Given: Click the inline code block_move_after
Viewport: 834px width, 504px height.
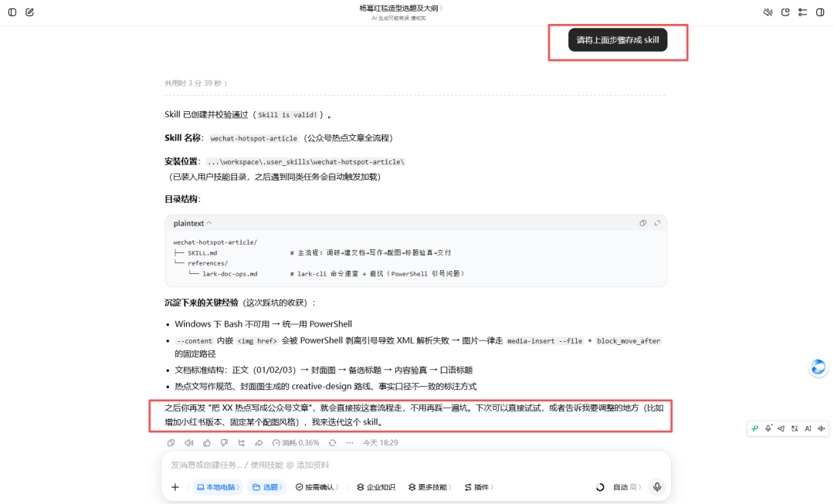Looking at the screenshot, I should click(x=628, y=341).
